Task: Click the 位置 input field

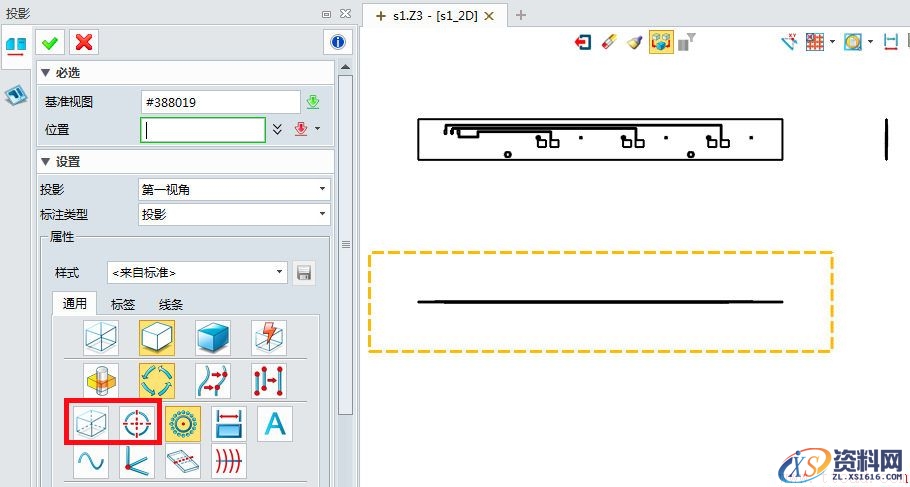Action: pyautogui.click(x=203, y=129)
